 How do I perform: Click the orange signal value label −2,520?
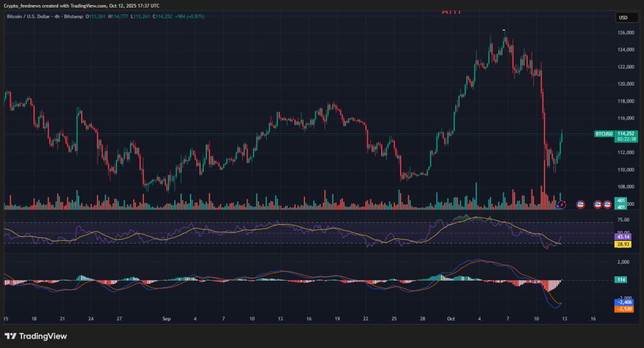(x=624, y=309)
